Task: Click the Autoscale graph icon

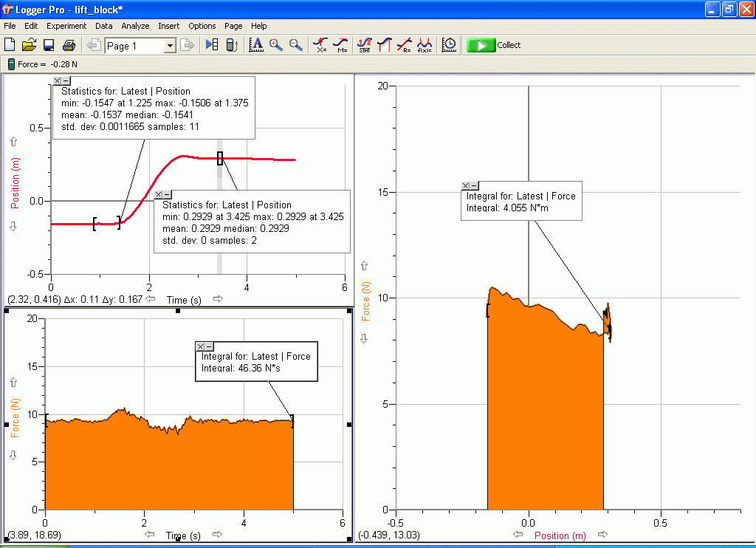Action: [256, 45]
